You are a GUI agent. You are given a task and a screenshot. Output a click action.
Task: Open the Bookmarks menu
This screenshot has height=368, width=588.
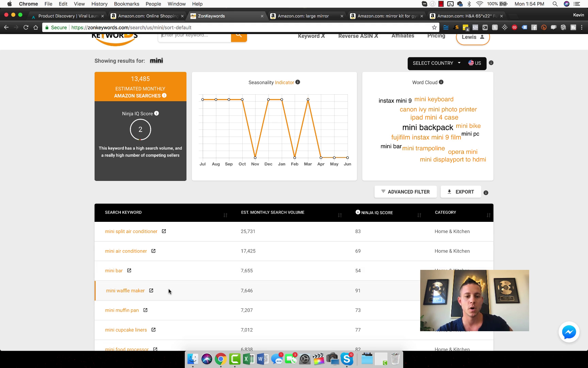tap(127, 4)
